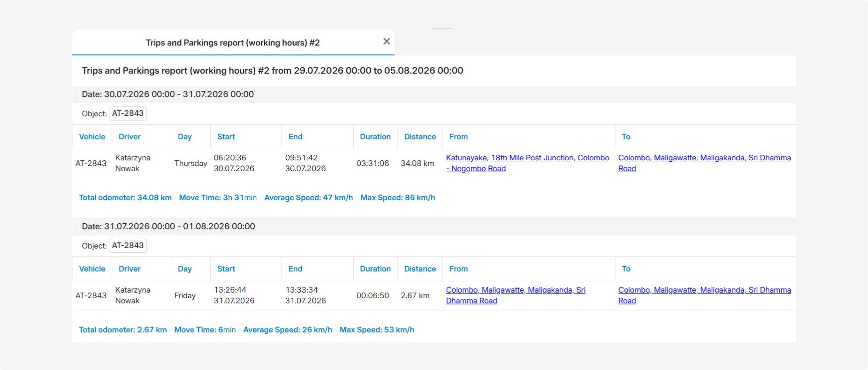868x370 pixels.
Task: Select start time 06:20:36 30.07.2026
Action: 234,163
